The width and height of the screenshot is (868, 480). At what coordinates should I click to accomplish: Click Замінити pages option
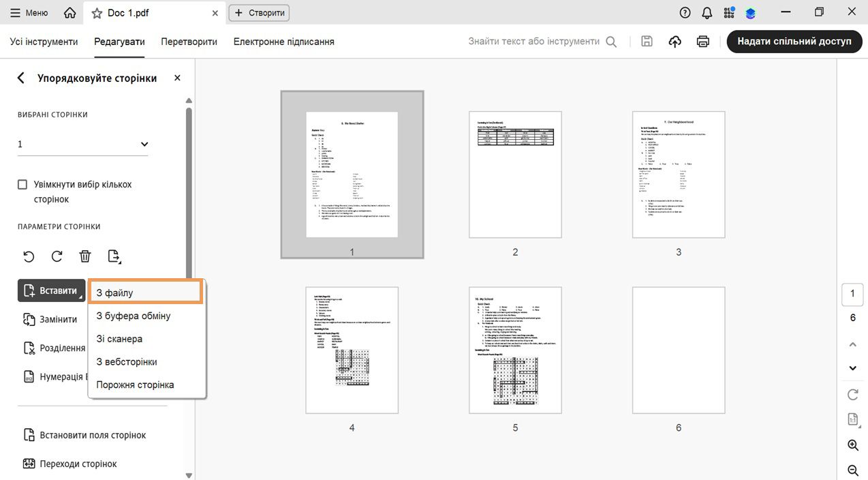[x=51, y=319]
